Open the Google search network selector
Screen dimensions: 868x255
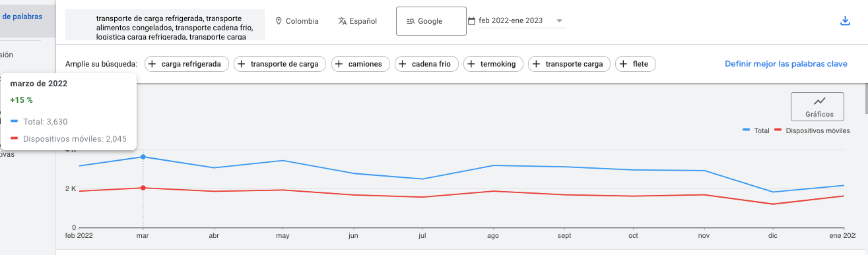[x=429, y=21]
